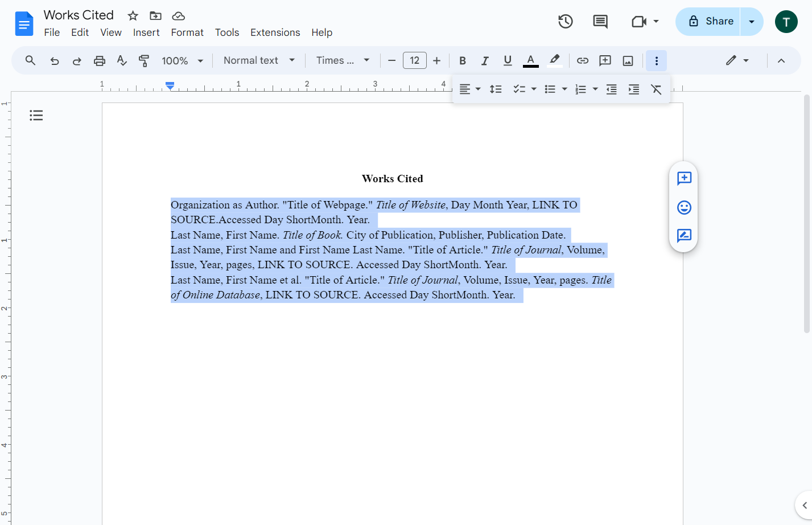
Task: Open the search menus magnifier tool
Action: click(x=31, y=60)
